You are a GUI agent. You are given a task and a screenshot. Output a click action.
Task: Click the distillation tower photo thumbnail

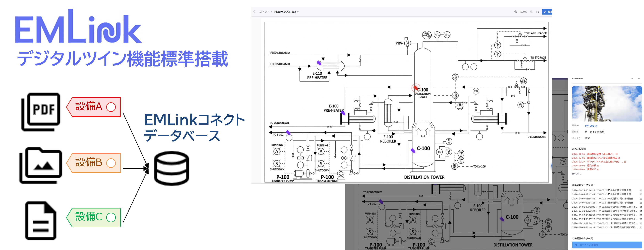(607, 104)
